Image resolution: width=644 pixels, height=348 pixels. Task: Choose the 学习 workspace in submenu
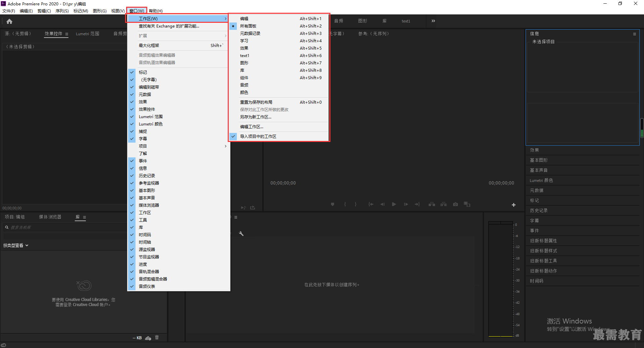(x=279, y=41)
